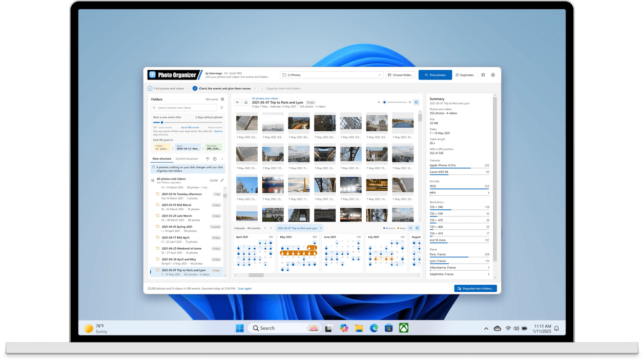
Task: Open the filter funnel next to search
Action: [221, 108]
